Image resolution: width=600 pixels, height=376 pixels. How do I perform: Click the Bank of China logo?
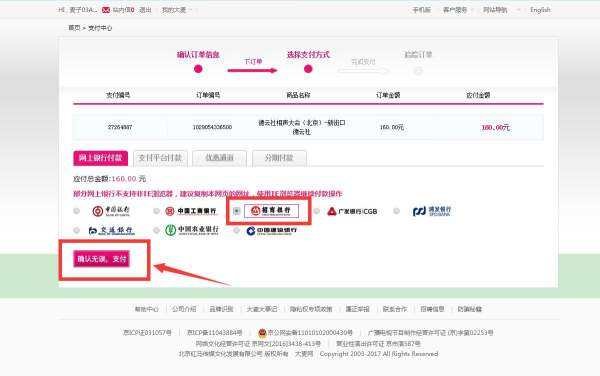111,211
